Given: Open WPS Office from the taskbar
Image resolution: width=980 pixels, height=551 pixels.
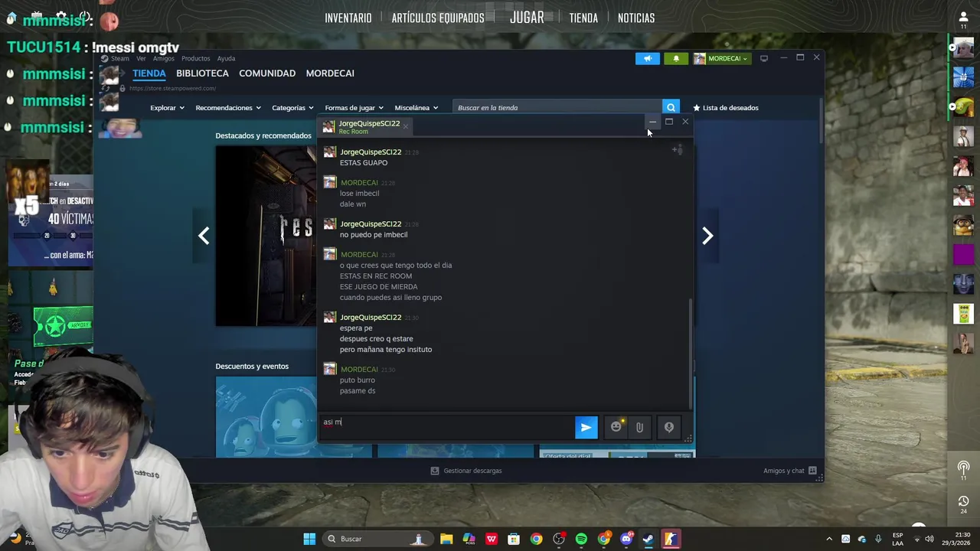Looking at the screenshot, I should (x=491, y=539).
